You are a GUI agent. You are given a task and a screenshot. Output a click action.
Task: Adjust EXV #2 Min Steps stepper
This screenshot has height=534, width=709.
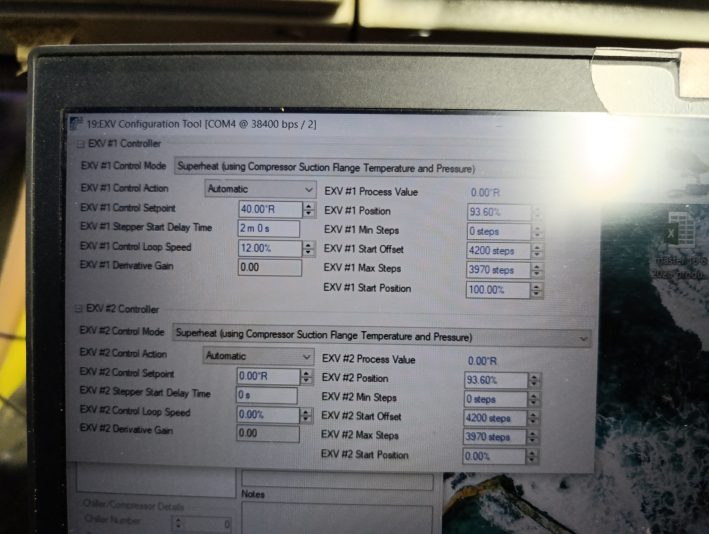pyautogui.click(x=534, y=399)
